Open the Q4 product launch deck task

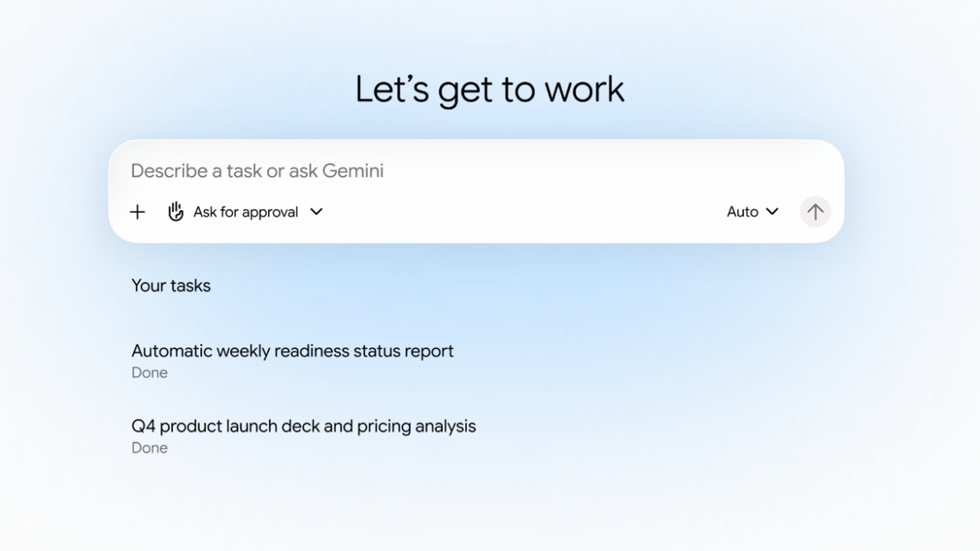point(304,426)
